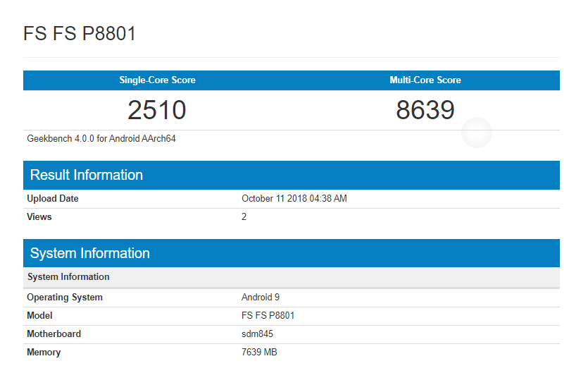The image size is (588, 373).
Task: Select the date October 11 2018 04:38 AM
Action: click(294, 198)
